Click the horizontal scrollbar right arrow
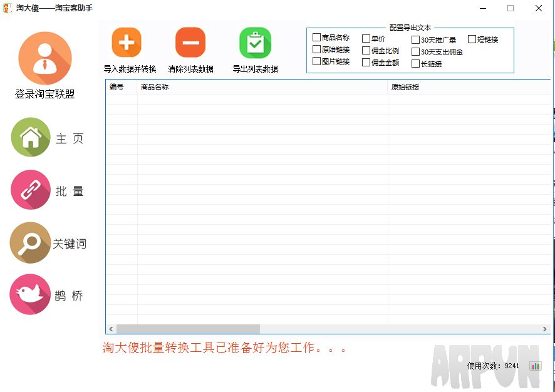The image size is (555, 392). point(543,328)
